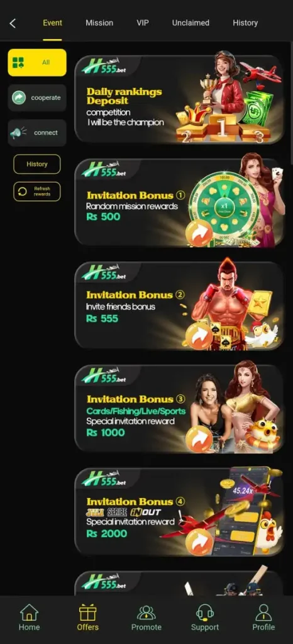This screenshot has height=644, width=293.
Task: Click the share arrow on Invitation Bonus 2
Action: click(x=199, y=336)
